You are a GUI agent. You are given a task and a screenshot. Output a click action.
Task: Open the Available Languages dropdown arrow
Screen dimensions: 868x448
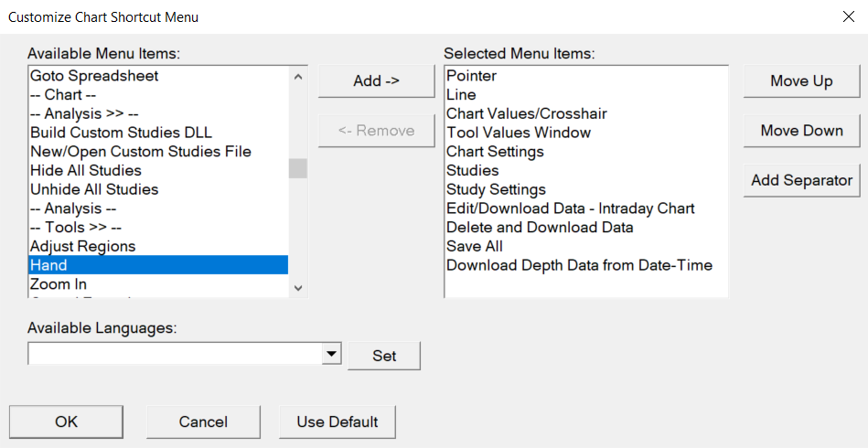click(332, 354)
